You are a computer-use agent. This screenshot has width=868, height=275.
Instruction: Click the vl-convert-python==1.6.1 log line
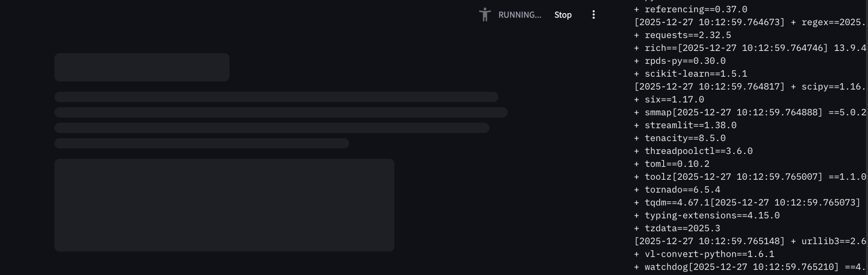(x=709, y=254)
